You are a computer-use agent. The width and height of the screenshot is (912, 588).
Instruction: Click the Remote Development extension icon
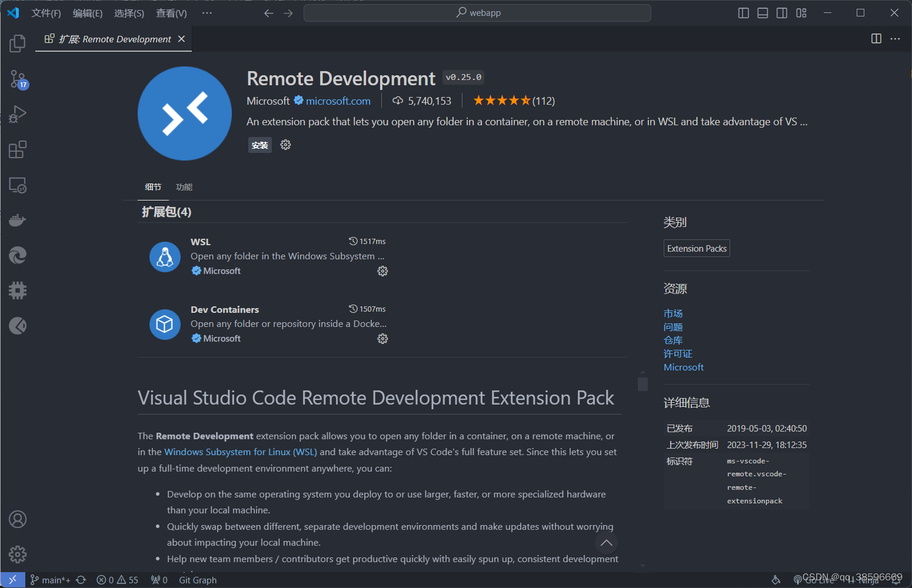184,113
